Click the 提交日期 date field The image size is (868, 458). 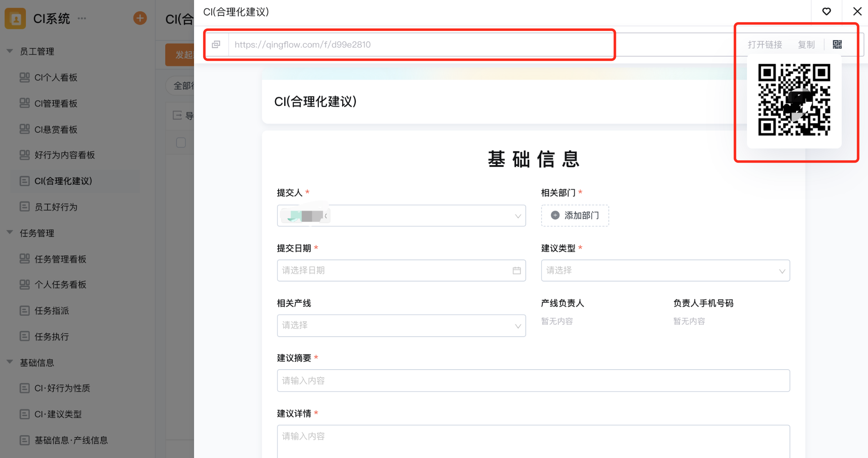tap(401, 271)
